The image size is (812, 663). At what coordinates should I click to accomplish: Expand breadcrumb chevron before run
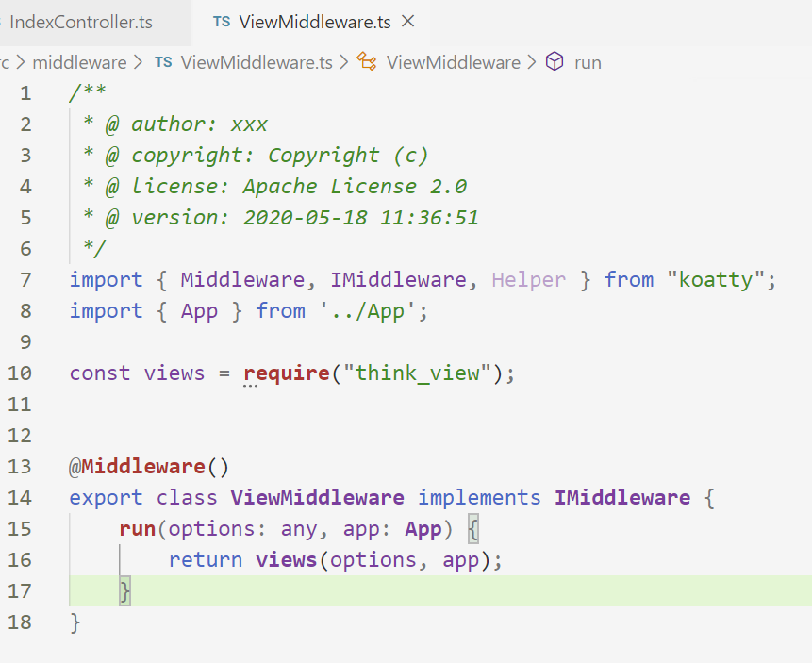pos(532,62)
